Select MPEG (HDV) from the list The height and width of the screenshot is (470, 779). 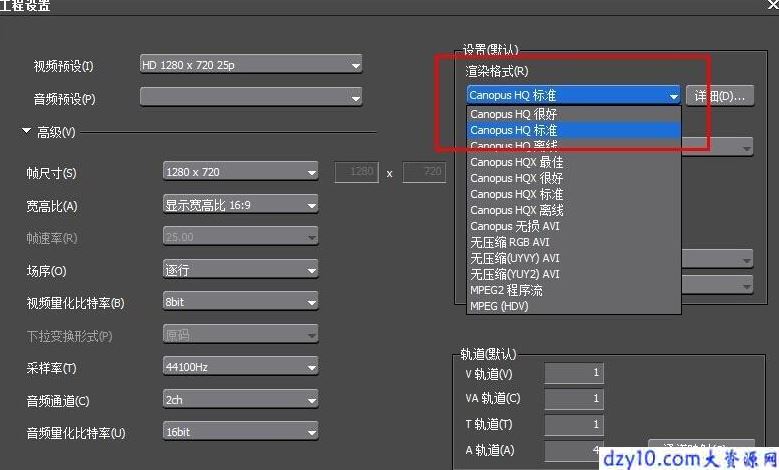(573, 306)
